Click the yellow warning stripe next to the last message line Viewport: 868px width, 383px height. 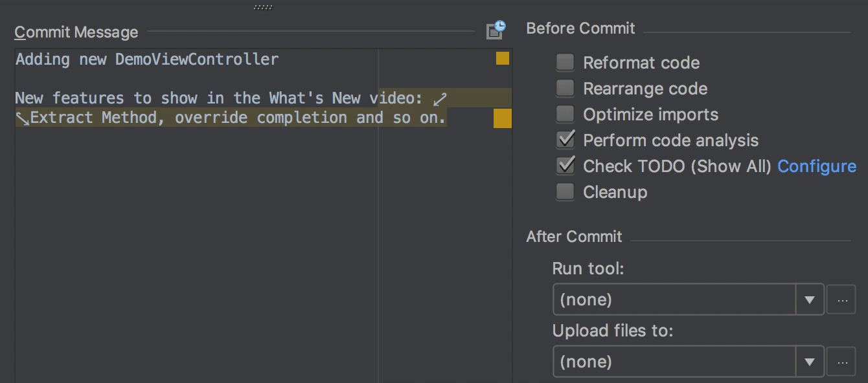point(501,120)
